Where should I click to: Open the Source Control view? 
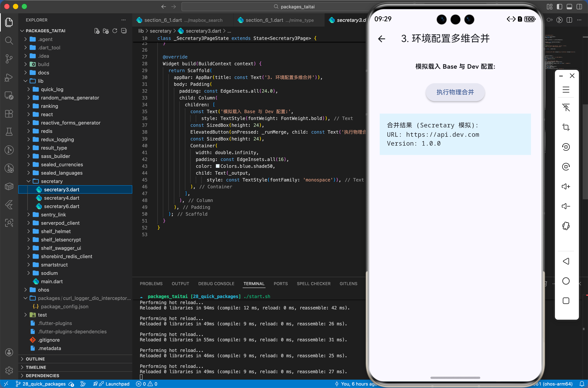click(x=9, y=59)
